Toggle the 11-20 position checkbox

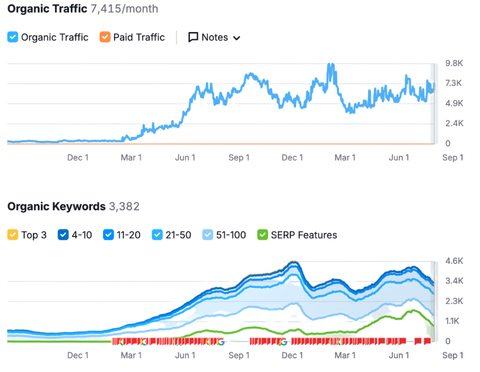coord(108,235)
